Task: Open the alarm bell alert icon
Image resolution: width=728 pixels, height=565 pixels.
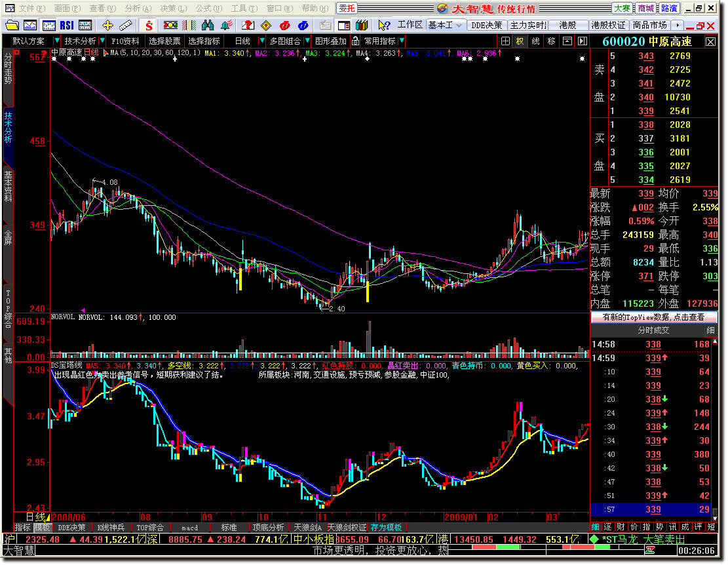Action: click(x=227, y=25)
